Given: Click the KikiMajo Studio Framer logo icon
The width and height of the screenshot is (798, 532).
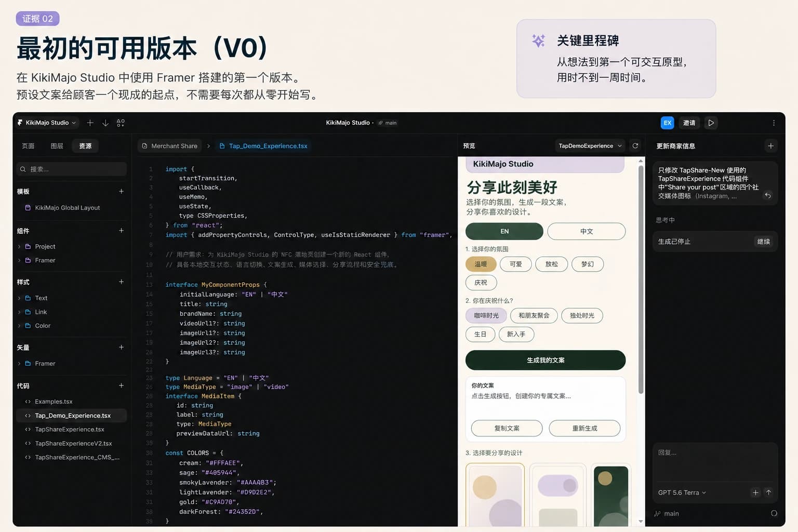Looking at the screenshot, I should point(20,123).
